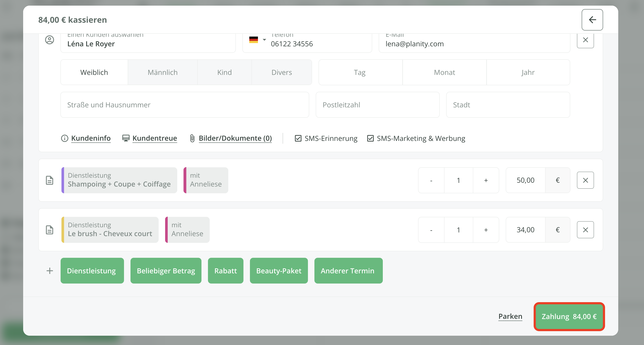The height and width of the screenshot is (345, 644).
Task: Open document icon for Le brush service
Action: [x=50, y=230]
